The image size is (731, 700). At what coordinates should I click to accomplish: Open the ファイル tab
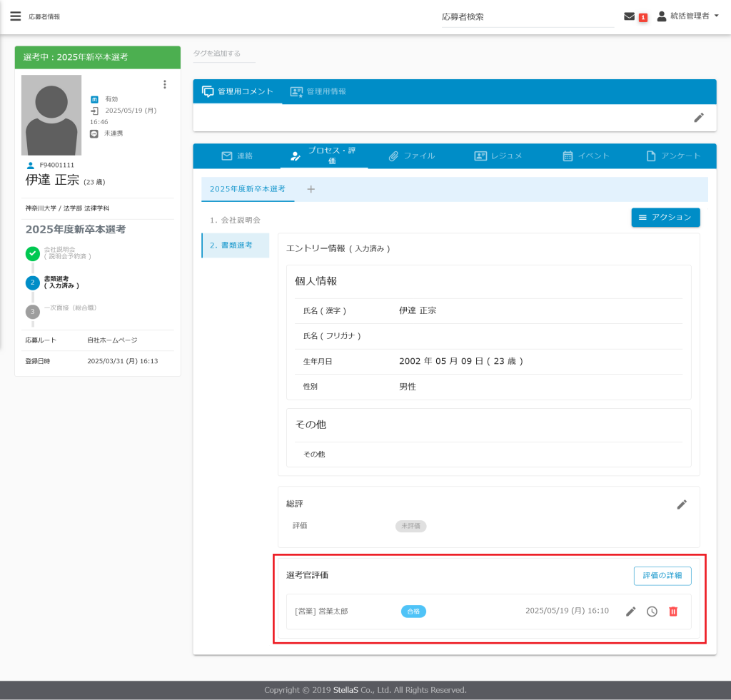click(x=411, y=156)
